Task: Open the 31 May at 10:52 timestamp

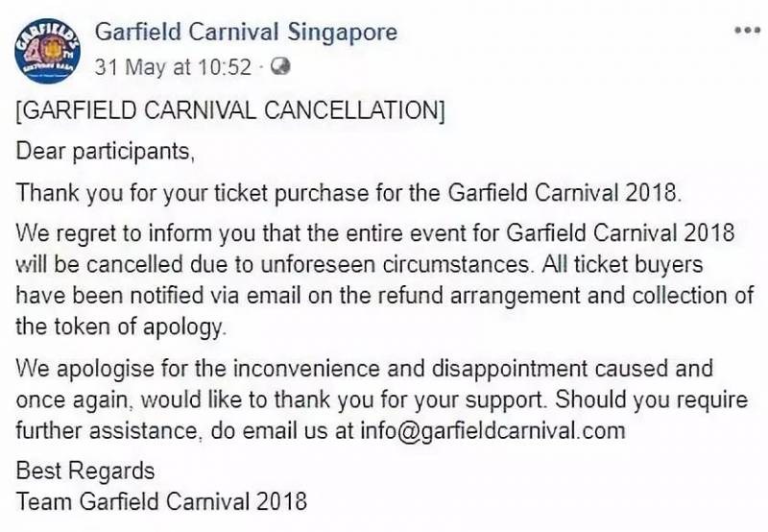Action: 173,68
